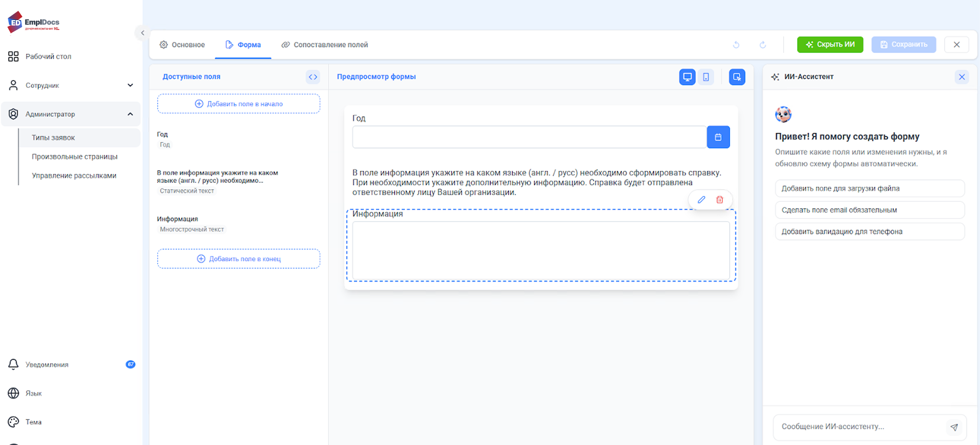Switch preview to mobile view

point(706,77)
